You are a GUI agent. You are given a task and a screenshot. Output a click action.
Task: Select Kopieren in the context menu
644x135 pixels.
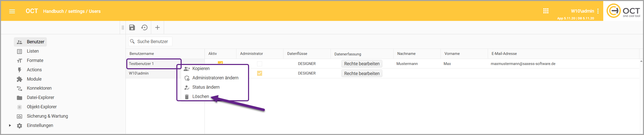coord(201,69)
